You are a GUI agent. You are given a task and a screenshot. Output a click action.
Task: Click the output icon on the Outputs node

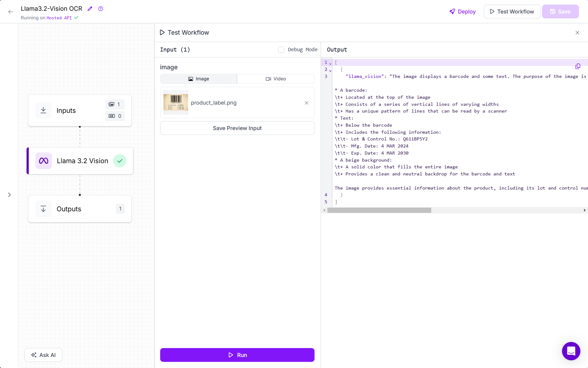(x=43, y=209)
